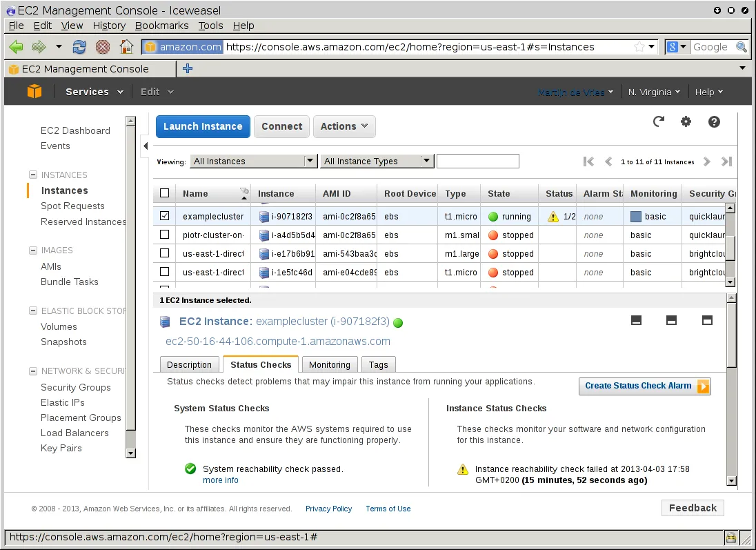Screen dimensions: 756x550
Task: Open the All Instances viewing dropdown
Action: (254, 161)
